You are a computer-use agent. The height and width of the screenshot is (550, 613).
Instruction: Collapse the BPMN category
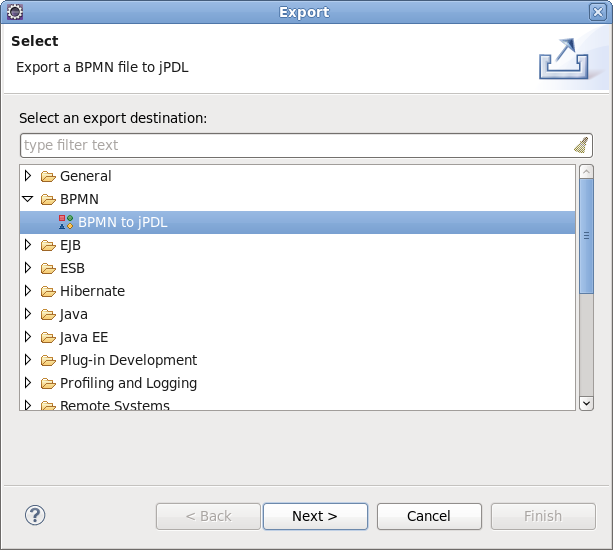(x=28, y=199)
